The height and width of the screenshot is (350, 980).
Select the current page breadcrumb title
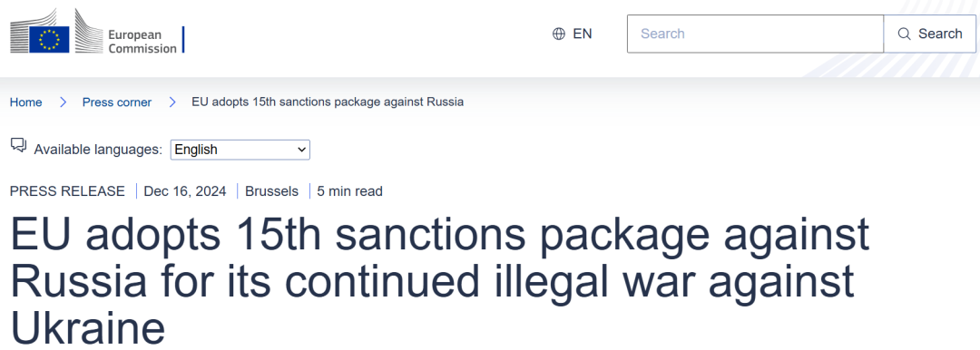point(328,102)
